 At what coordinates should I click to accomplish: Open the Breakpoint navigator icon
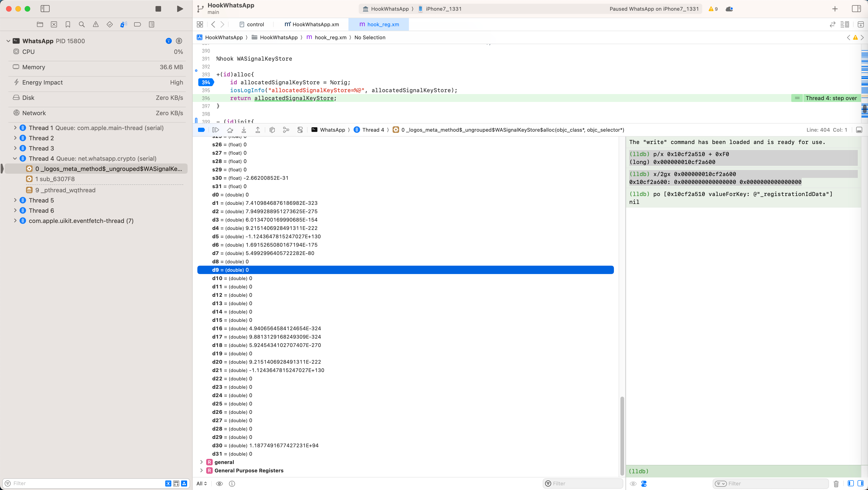137,24
